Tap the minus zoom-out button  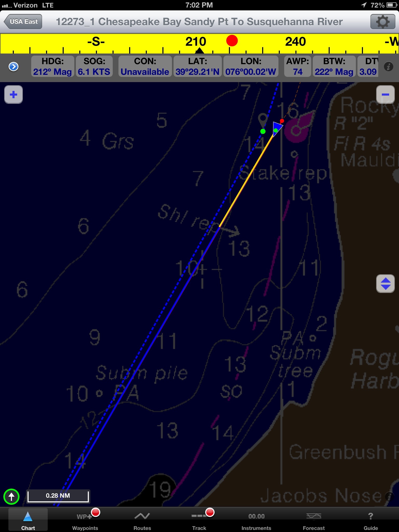[385, 95]
